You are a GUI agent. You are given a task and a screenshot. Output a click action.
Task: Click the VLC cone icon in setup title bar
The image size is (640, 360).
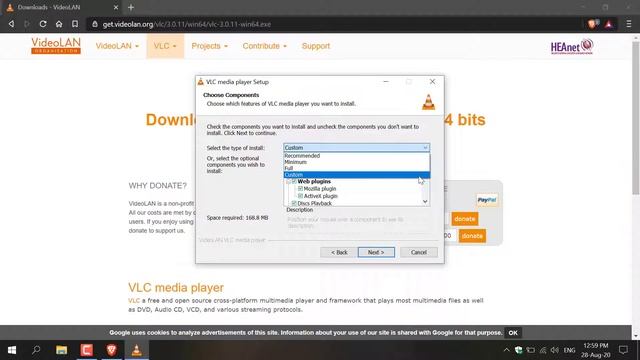click(200, 82)
